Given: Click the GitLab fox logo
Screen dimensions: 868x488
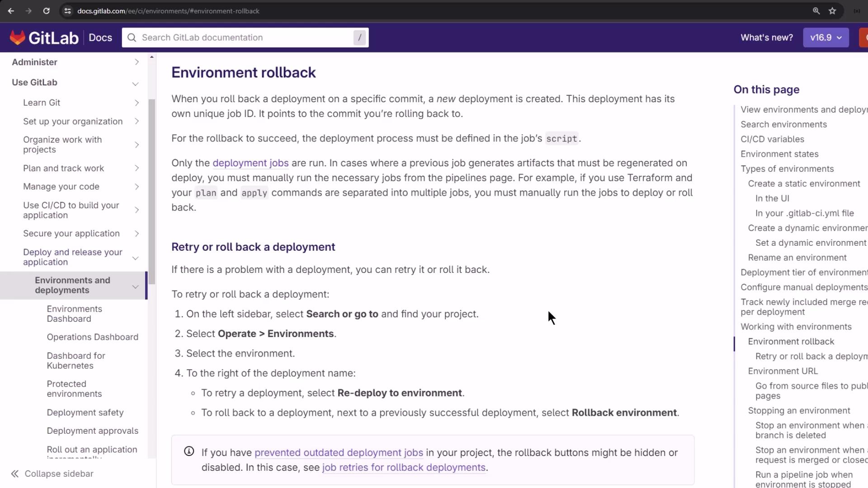Looking at the screenshot, I should point(18,38).
